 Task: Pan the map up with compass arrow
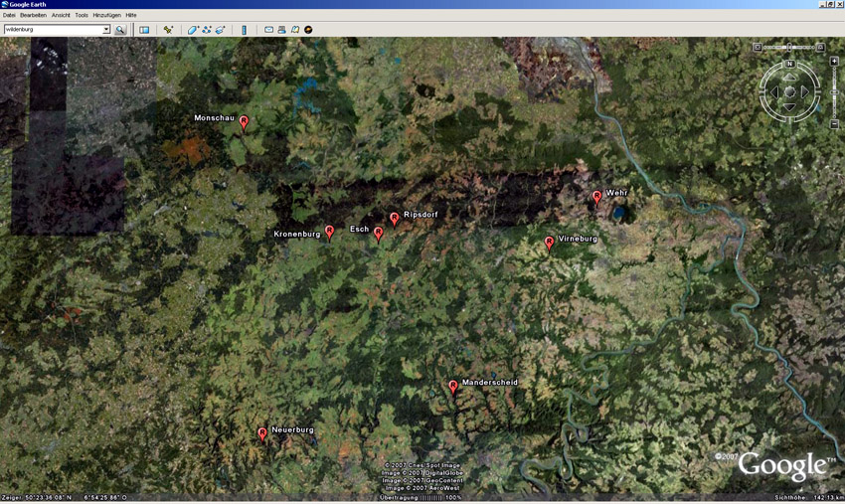point(789,78)
